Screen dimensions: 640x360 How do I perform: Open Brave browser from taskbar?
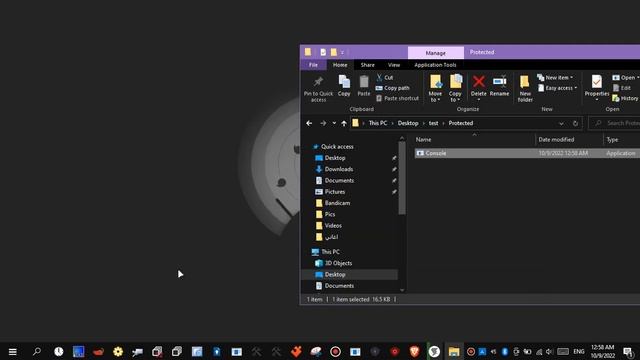(414, 351)
